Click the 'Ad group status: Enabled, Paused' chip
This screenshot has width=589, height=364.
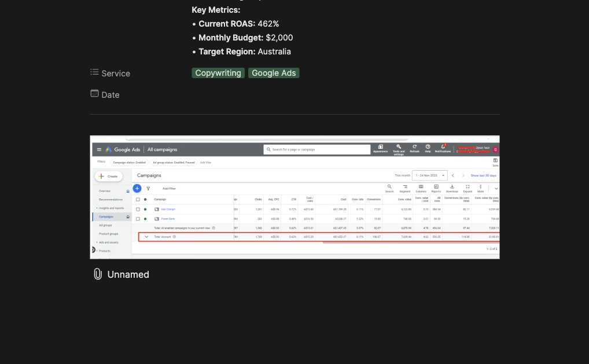pos(174,163)
